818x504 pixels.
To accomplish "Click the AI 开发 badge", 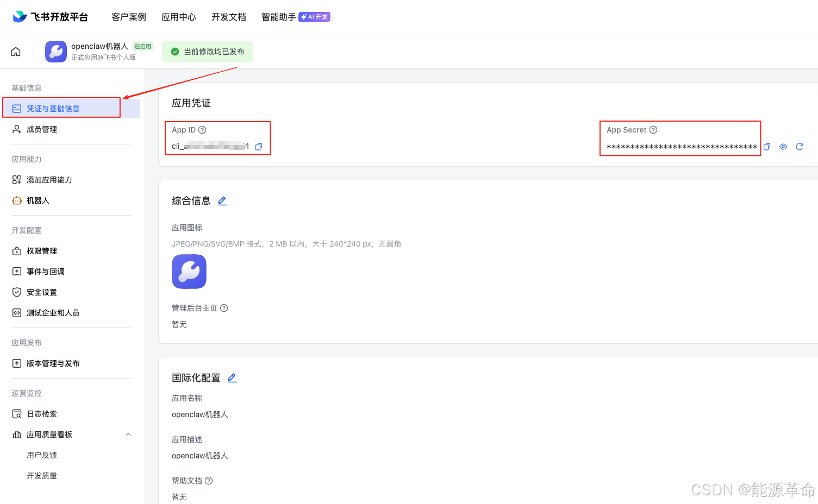I will (x=314, y=17).
